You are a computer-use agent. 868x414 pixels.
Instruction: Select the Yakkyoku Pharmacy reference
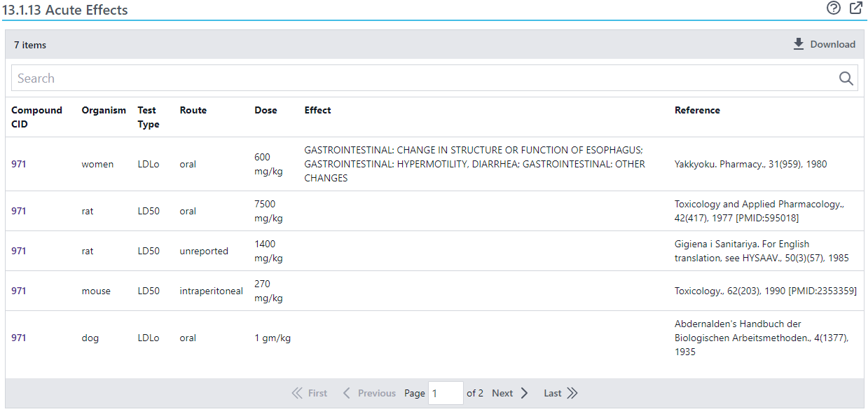[x=750, y=164]
